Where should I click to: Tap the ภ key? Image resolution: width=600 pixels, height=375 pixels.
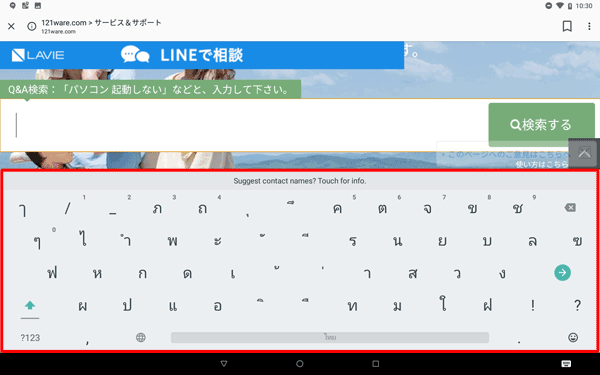pyautogui.click(x=157, y=208)
